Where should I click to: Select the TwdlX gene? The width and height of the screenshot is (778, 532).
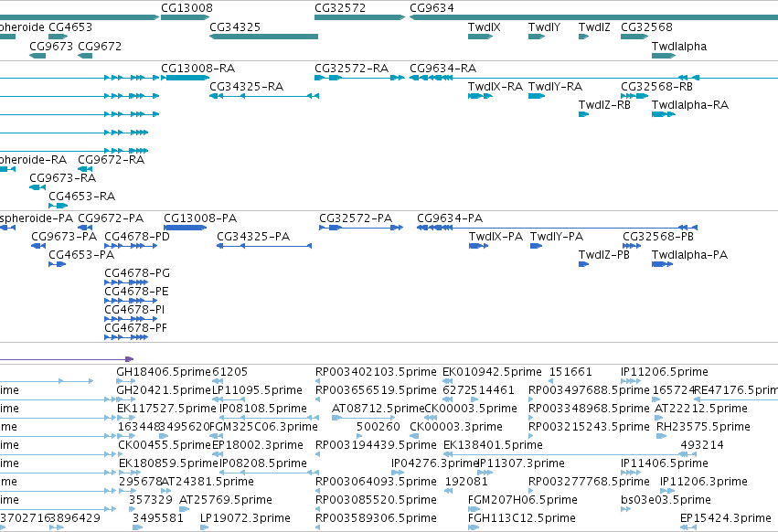480,37
